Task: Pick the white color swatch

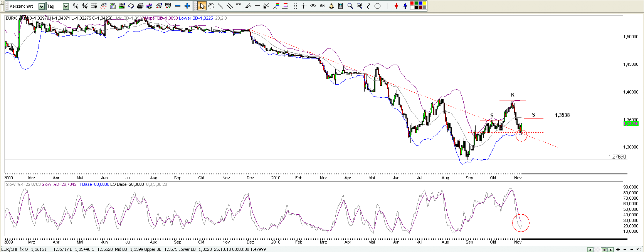Action: coord(412,7)
